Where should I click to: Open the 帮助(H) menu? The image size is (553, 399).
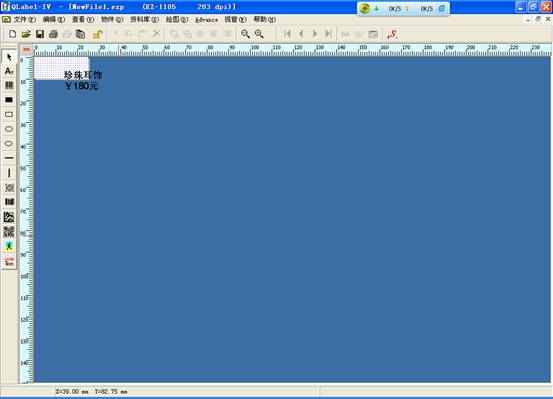pyautogui.click(x=265, y=19)
